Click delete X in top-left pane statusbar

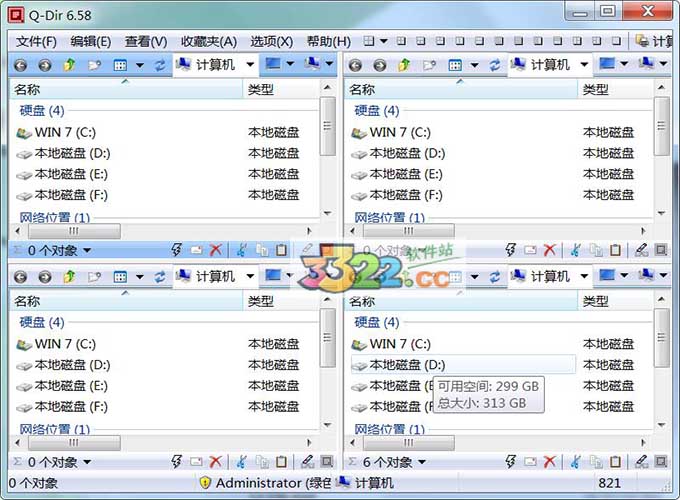tap(215, 250)
